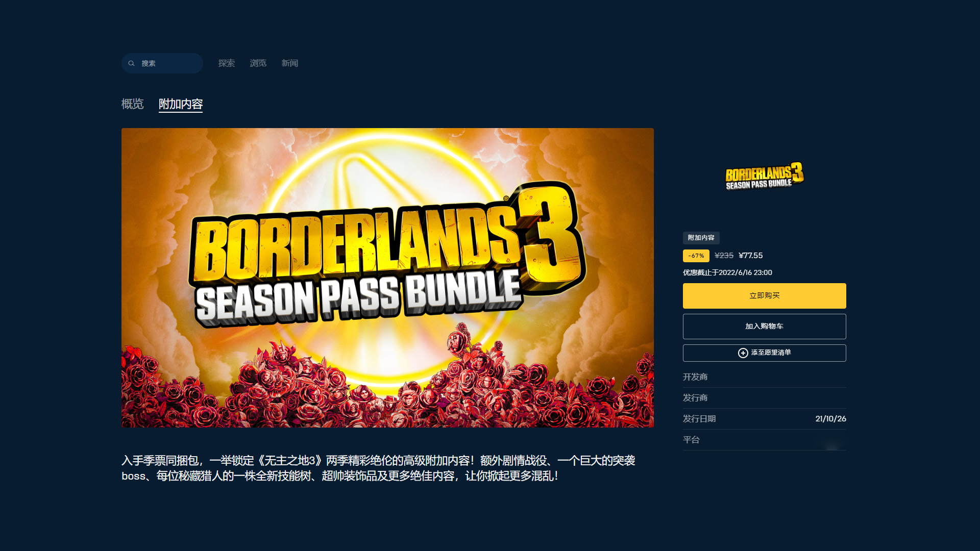This screenshot has width=980, height=551.
Task: Click the 加入购物车 add to cart button
Action: pos(765,327)
